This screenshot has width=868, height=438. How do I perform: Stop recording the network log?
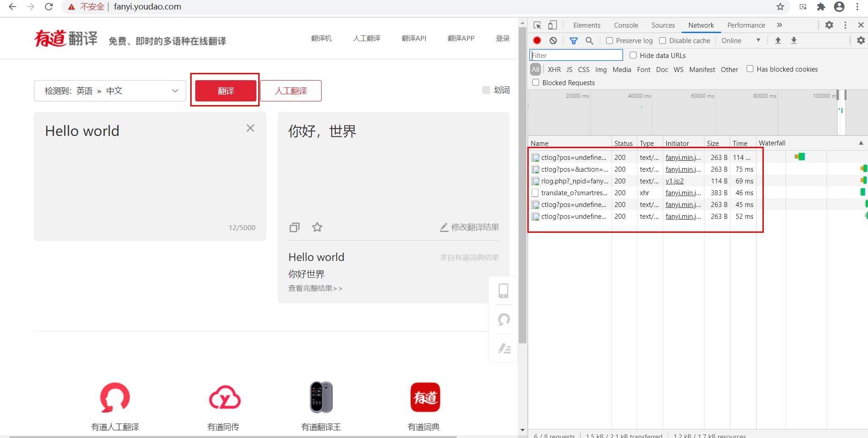click(x=537, y=40)
